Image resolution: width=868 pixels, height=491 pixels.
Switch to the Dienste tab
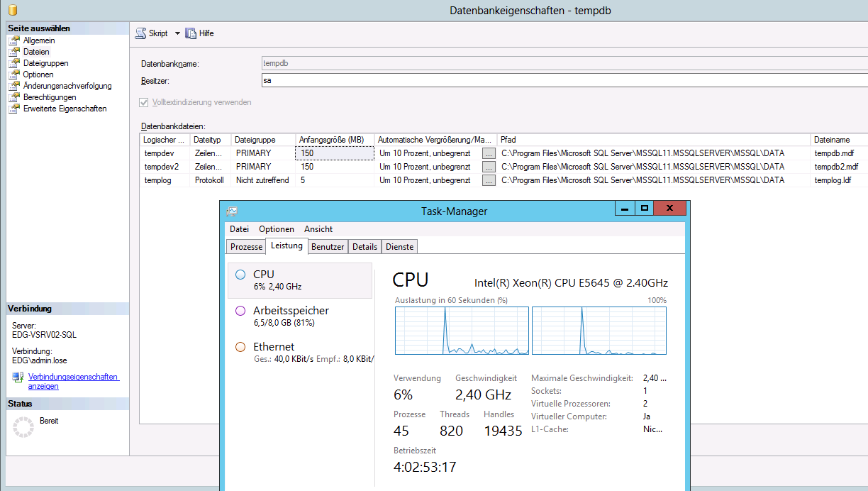[400, 247]
